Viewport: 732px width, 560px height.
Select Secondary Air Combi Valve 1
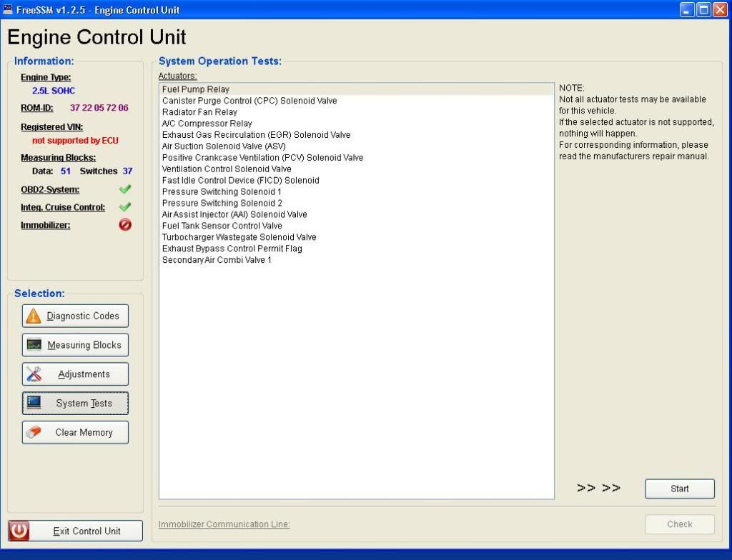coord(357,260)
